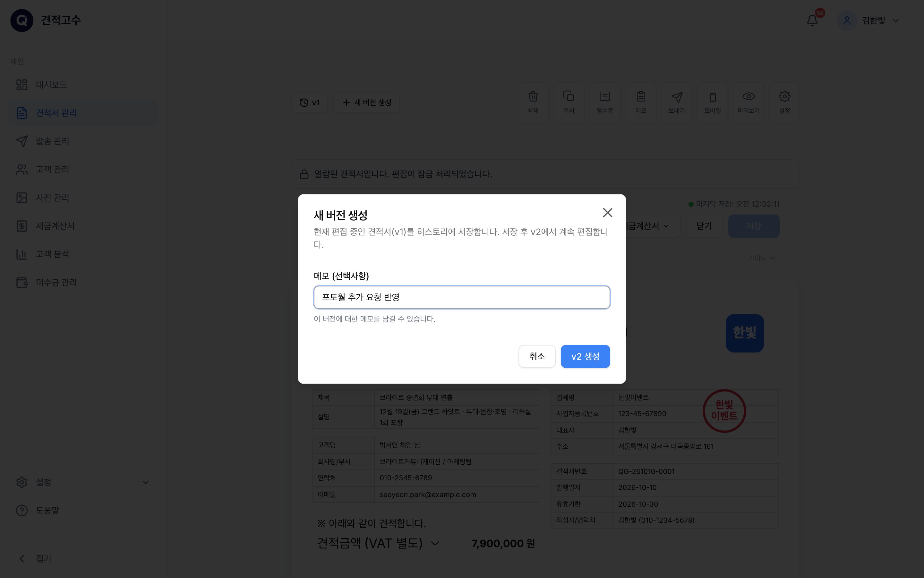
Task: Open 미수금 관리 in sidebar
Action: tap(83, 283)
